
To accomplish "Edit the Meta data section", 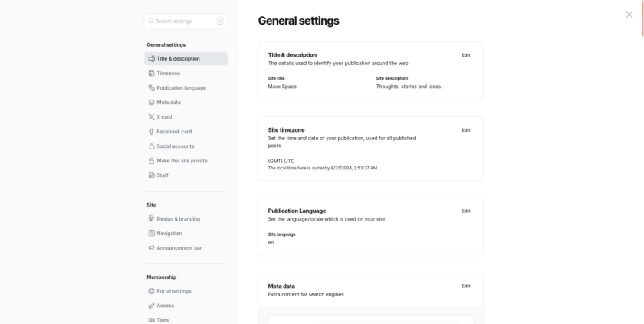I will click(466, 286).
